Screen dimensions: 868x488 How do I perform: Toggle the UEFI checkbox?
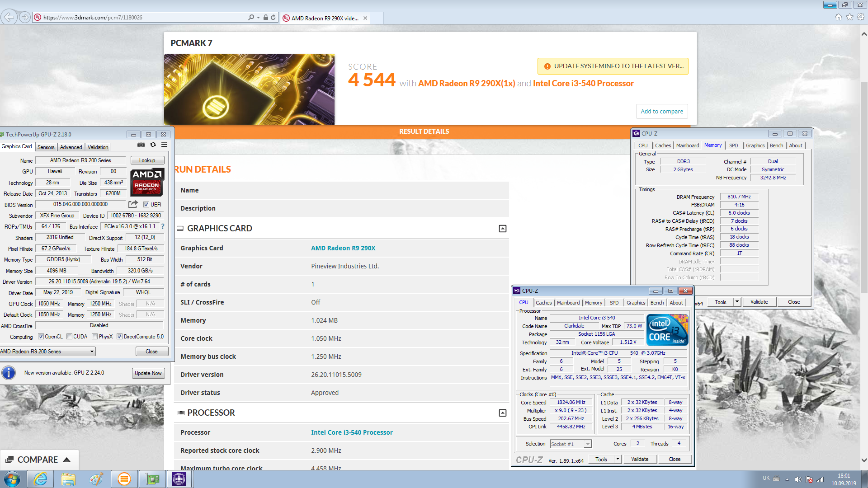[146, 205]
